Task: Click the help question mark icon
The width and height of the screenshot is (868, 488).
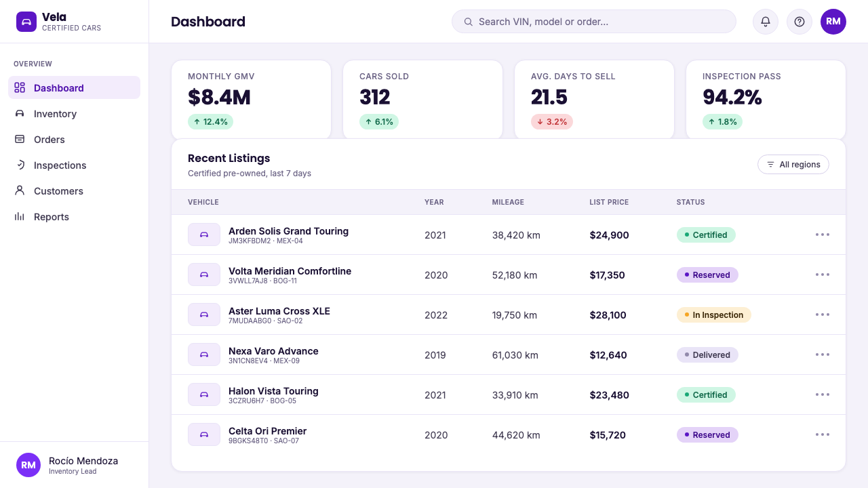Action: coord(800,22)
